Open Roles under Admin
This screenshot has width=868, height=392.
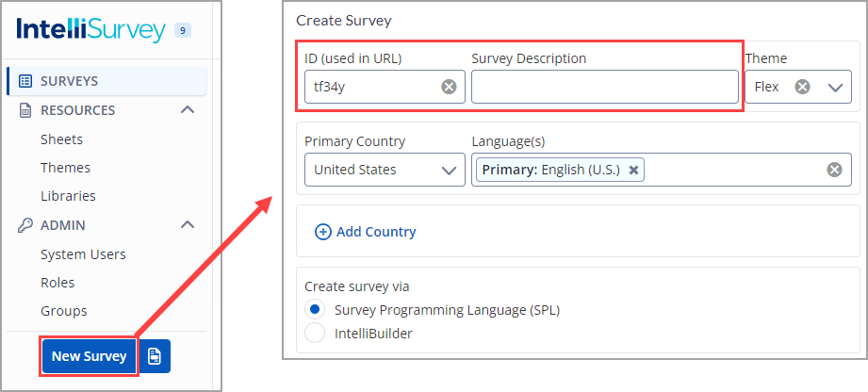pyautogui.click(x=57, y=283)
